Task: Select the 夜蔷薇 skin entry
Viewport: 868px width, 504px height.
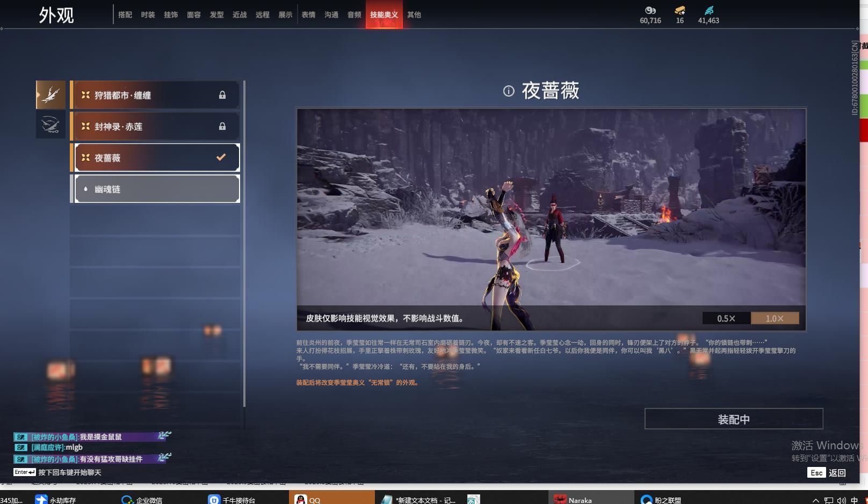Action: [156, 158]
